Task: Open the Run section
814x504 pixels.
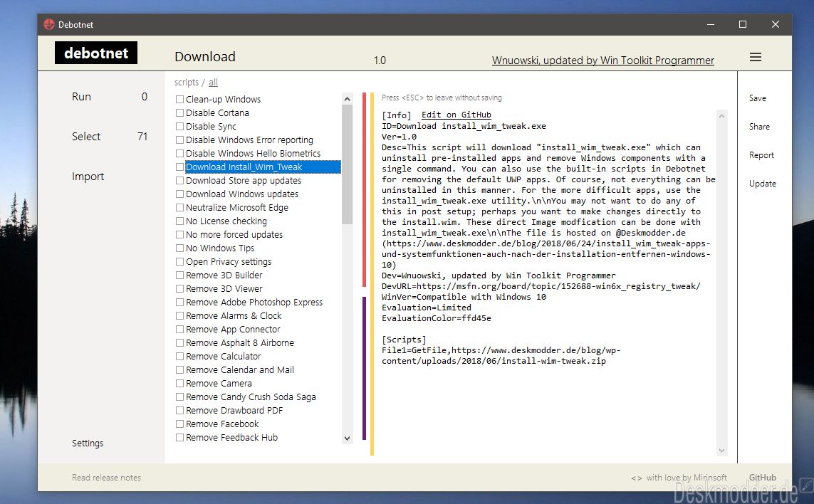Action: [81, 97]
